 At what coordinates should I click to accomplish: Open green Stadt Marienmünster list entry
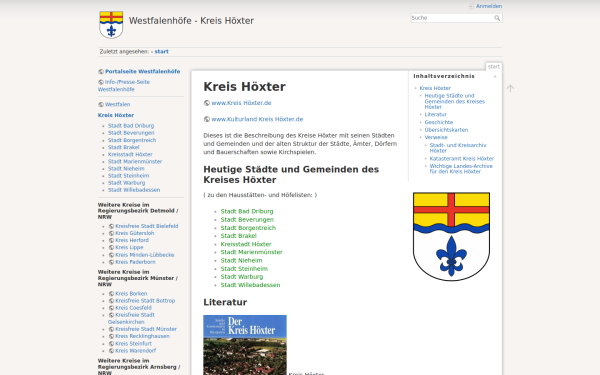(251, 252)
